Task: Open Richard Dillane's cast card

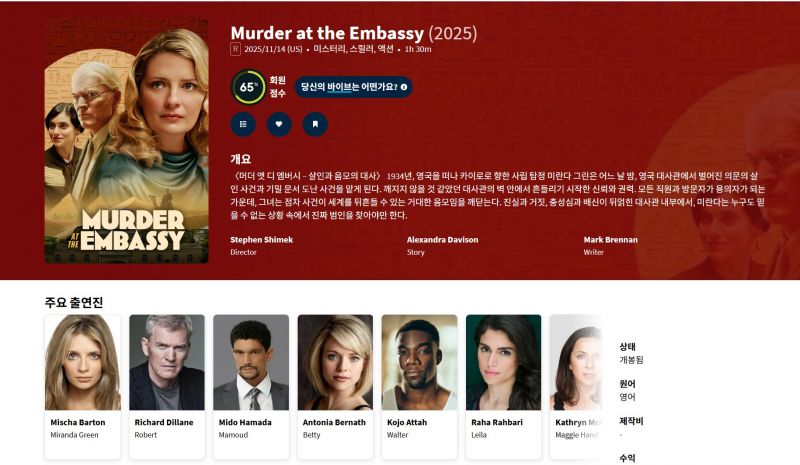Action: click(x=167, y=386)
